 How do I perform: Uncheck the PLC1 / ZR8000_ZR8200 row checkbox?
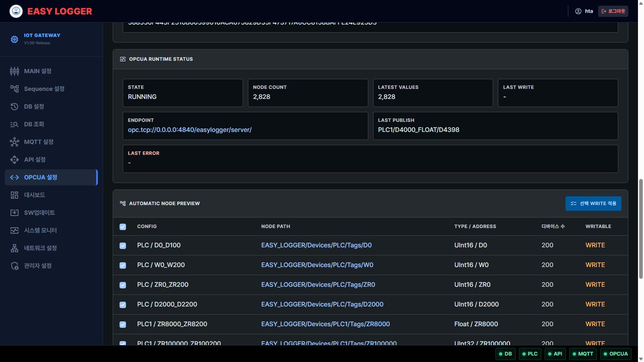point(123,325)
